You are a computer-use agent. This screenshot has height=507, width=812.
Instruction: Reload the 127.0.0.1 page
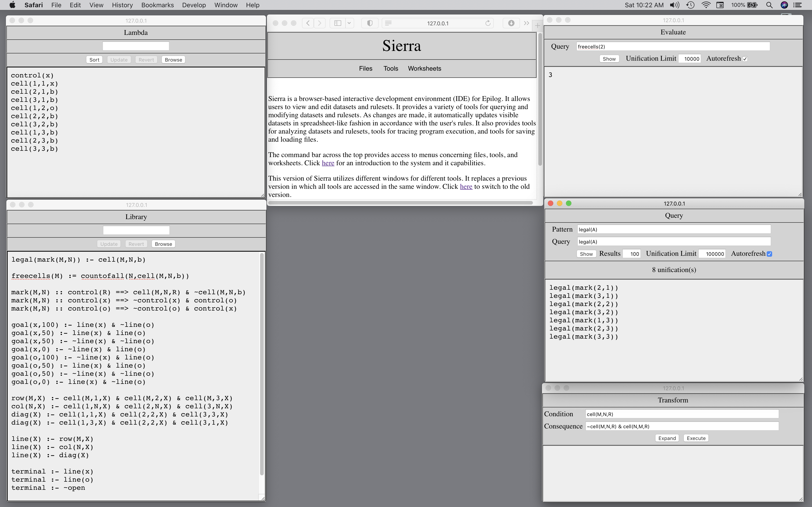coord(488,23)
